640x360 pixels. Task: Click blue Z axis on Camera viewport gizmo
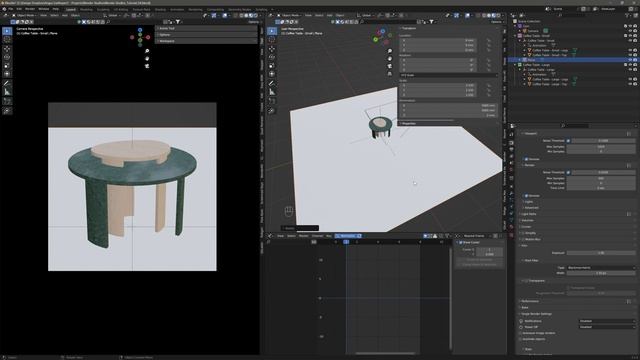140,30
